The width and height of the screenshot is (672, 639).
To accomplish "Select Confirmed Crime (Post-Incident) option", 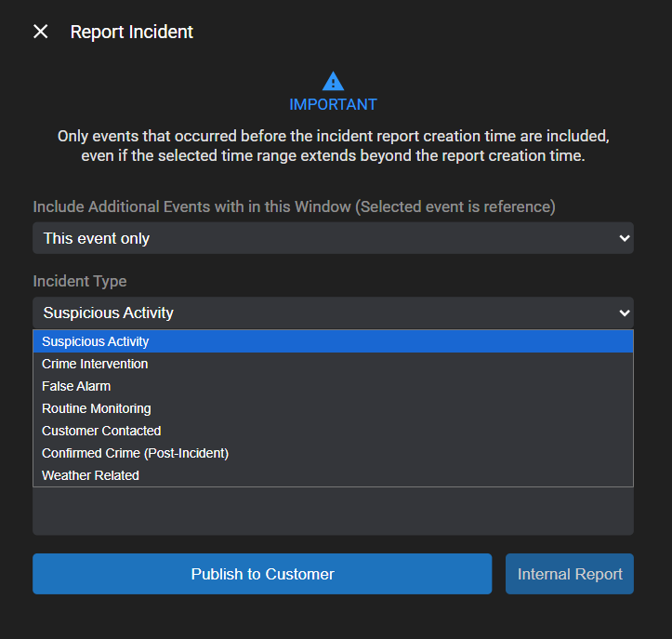I will pos(135,453).
